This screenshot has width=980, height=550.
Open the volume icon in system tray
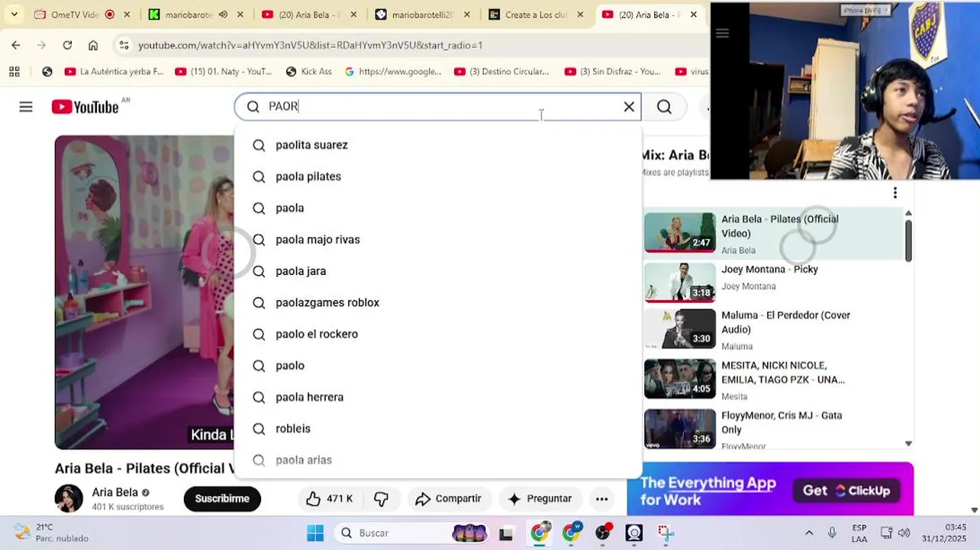click(904, 532)
